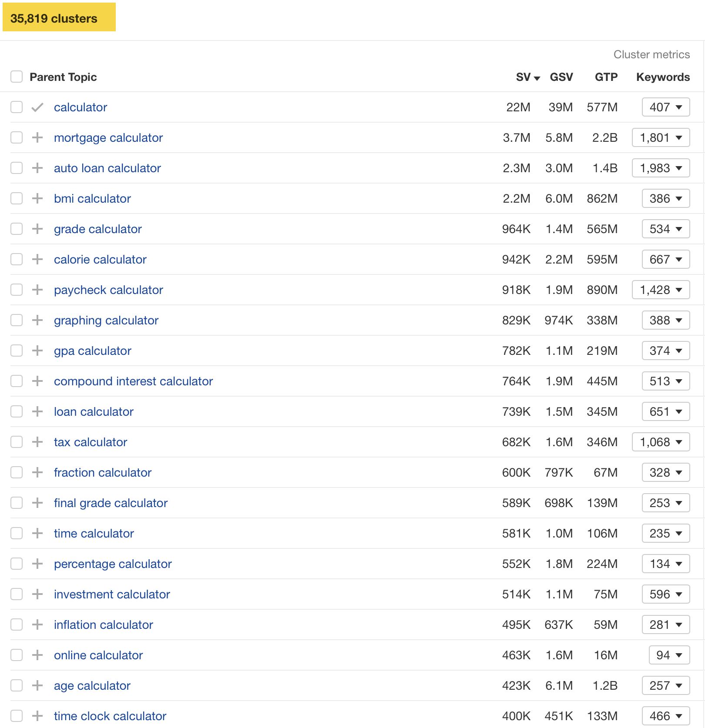Expand the mortgage calculator cluster
This screenshot has width=705, height=728.
click(38, 137)
